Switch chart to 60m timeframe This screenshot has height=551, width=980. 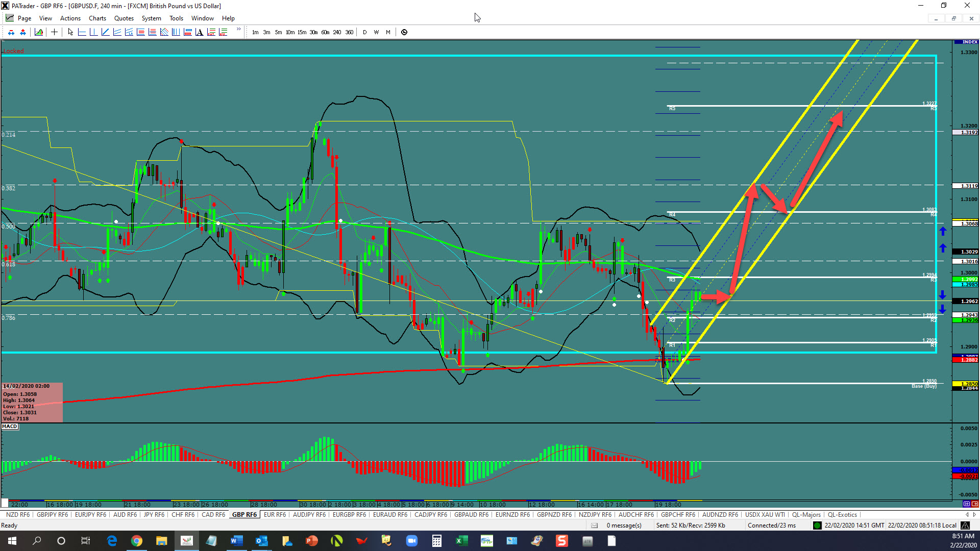tap(325, 32)
